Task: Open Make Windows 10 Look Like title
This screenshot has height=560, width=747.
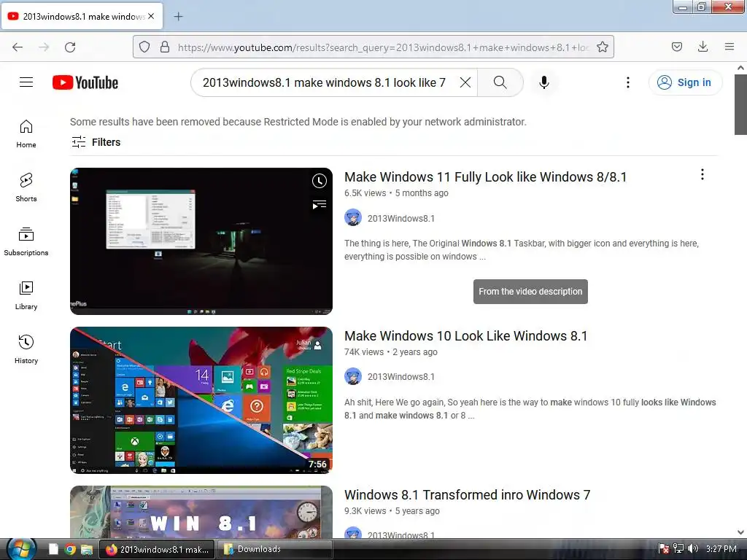Action: pyautogui.click(x=466, y=336)
